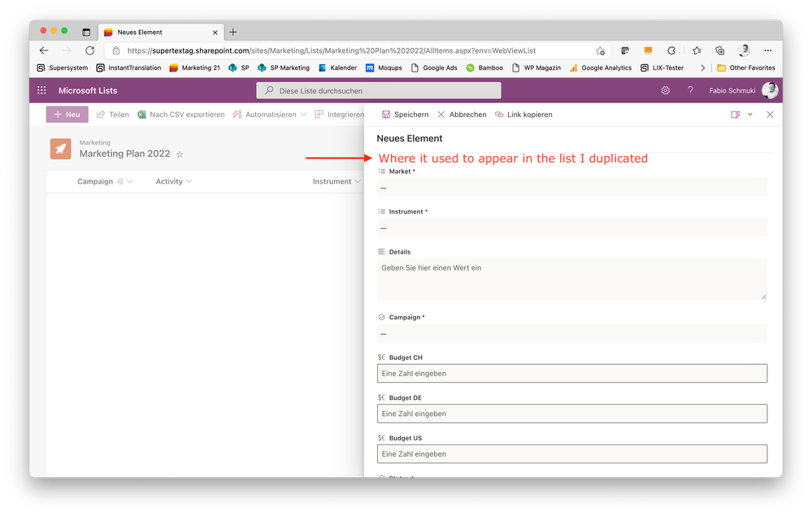Favorite the list with the star icon

click(x=180, y=154)
